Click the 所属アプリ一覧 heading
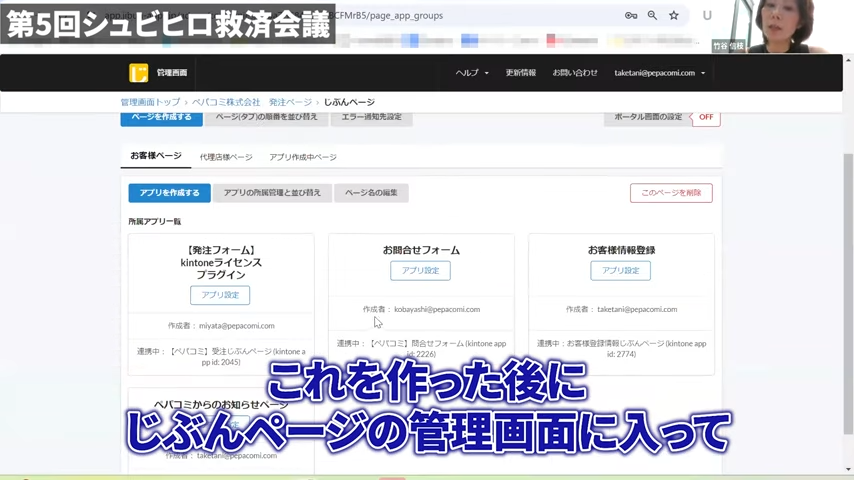Screen dimensions: 854x480 [155, 222]
